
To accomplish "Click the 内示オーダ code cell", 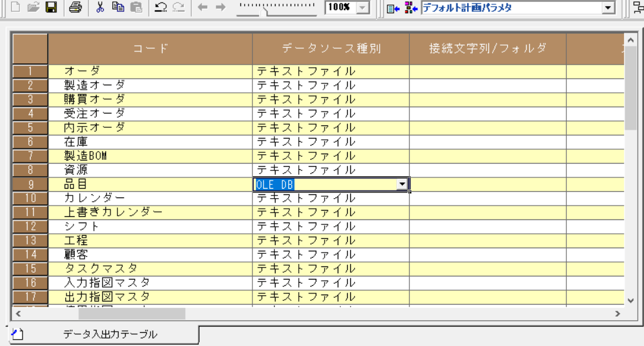I will click(x=150, y=127).
